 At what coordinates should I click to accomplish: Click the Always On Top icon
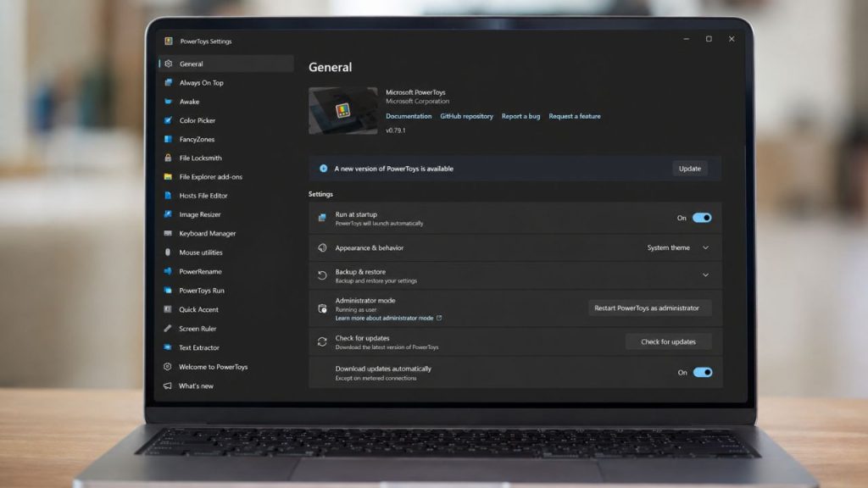pos(169,82)
